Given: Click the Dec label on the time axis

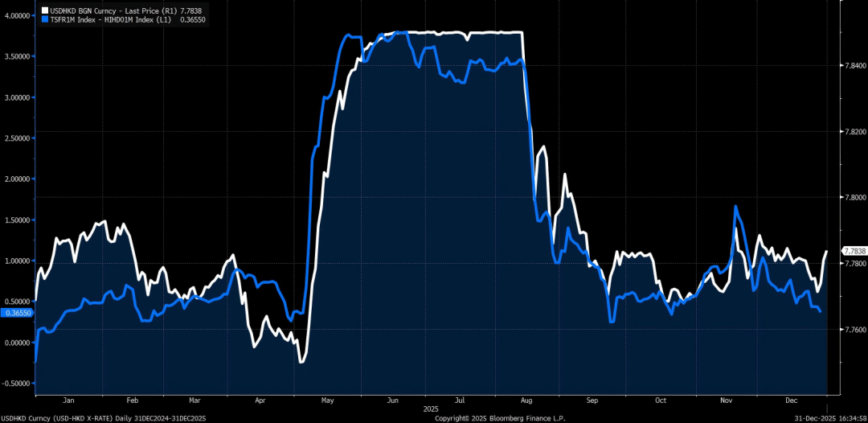Looking at the screenshot, I should (x=792, y=400).
